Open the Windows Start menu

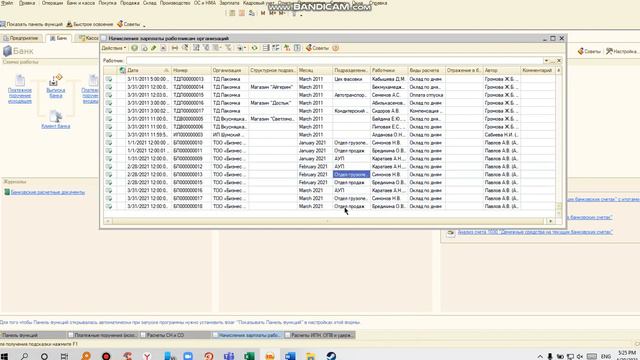4,356
